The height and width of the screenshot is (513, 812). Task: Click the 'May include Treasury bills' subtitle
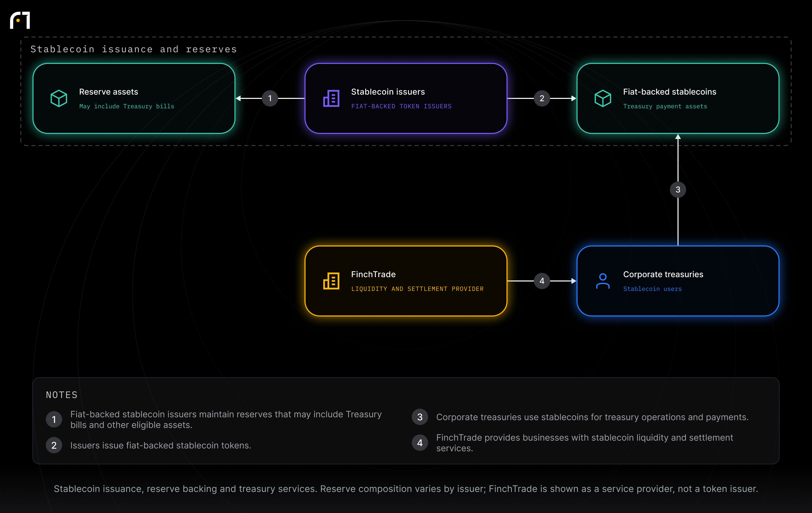(127, 107)
